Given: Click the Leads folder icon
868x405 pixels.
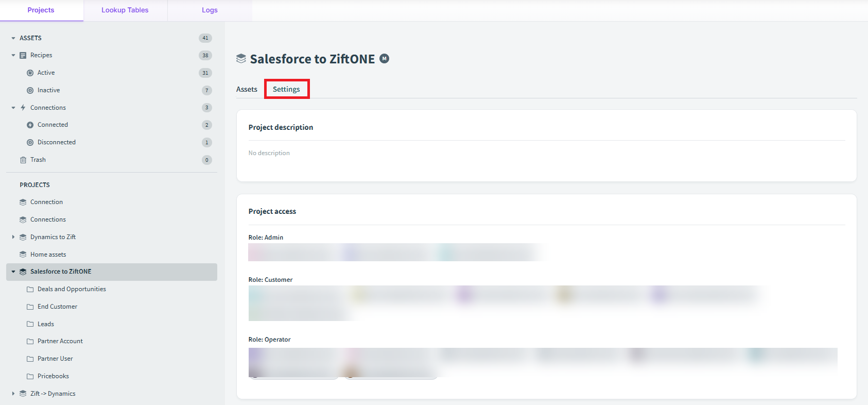Looking at the screenshot, I should [30, 324].
